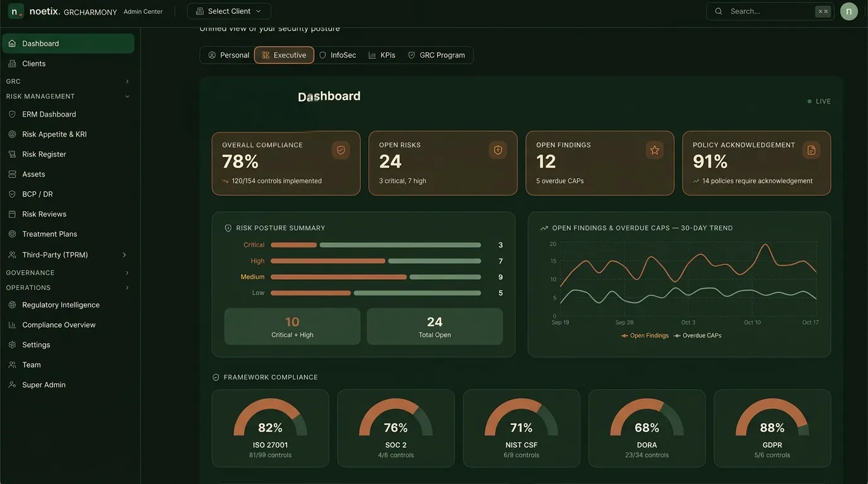Click the Medium risk progress bar
Image resolution: width=868 pixels, height=484 pixels.
pos(375,277)
